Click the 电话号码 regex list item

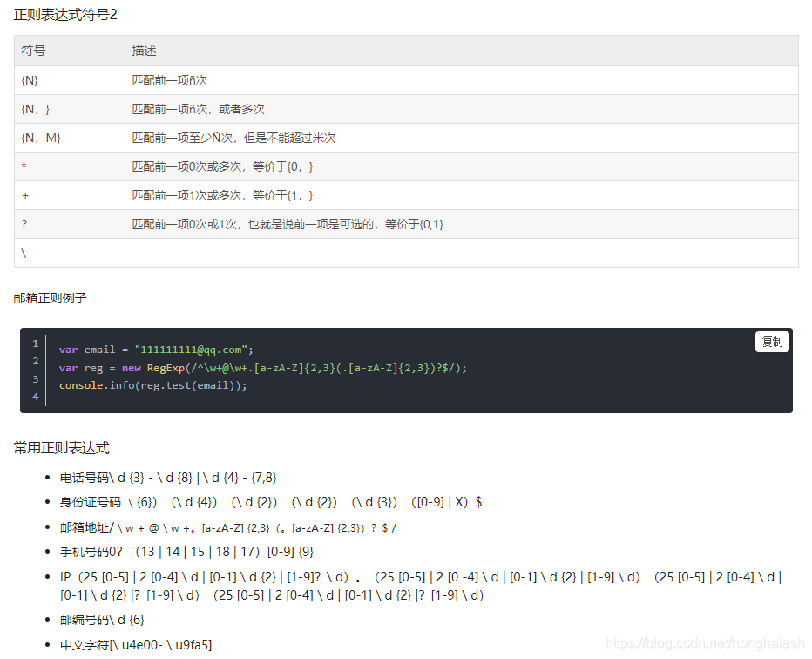coord(168,477)
